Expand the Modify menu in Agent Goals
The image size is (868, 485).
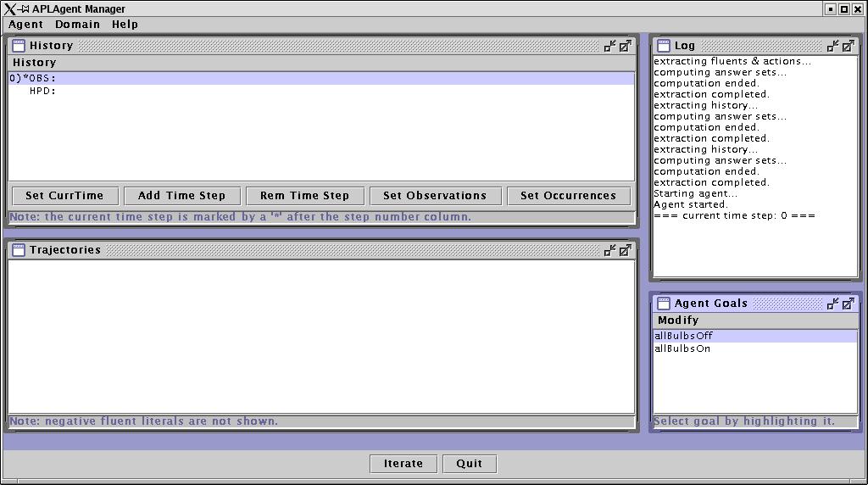[x=678, y=321]
